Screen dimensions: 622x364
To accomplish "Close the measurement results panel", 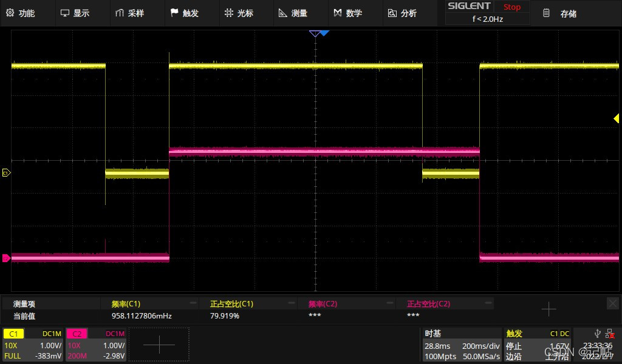I will pyautogui.click(x=613, y=303).
